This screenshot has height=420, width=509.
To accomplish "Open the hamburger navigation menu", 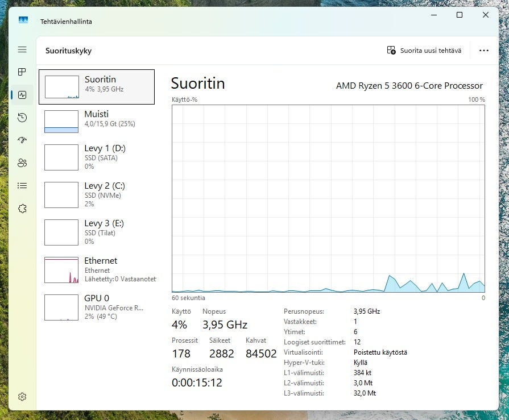I will tap(22, 50).
